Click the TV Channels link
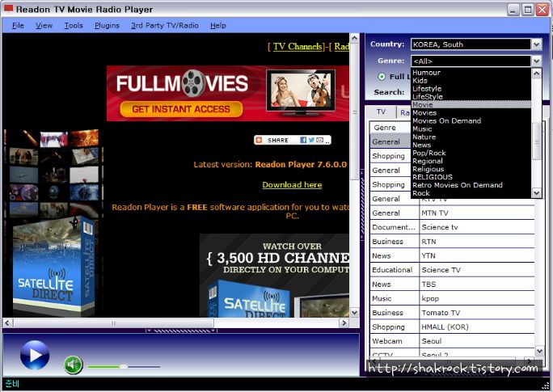Image resolution: width=553 pixels, height=392 pixels. 298,47
